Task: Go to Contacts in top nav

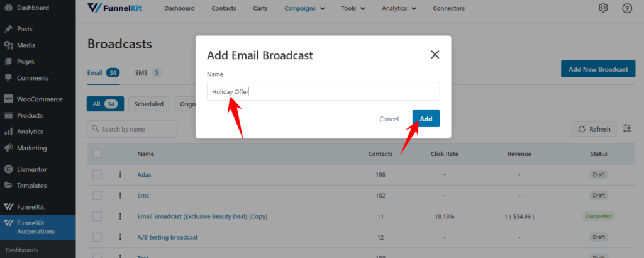Action: (224, 8)
